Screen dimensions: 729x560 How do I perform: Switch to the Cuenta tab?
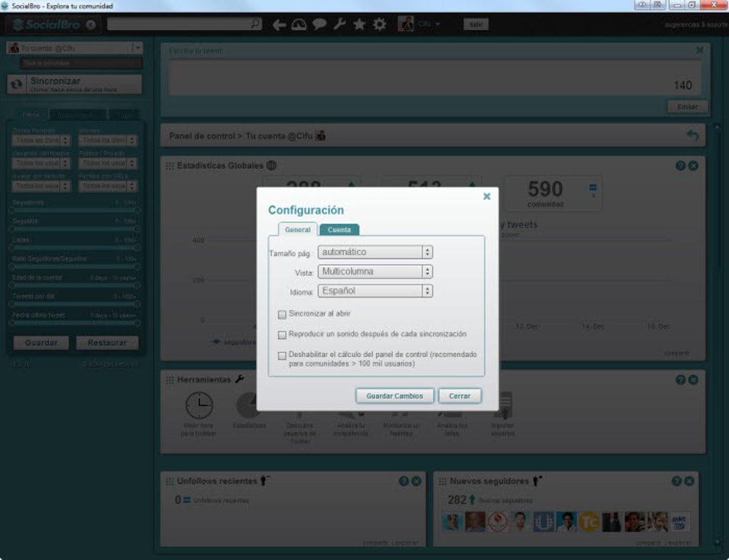[x=339, y=229]
